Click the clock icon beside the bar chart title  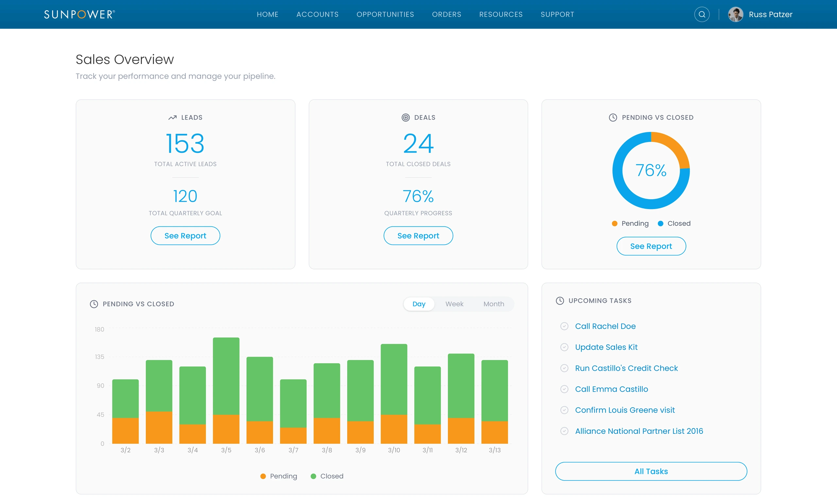point(94,304)
